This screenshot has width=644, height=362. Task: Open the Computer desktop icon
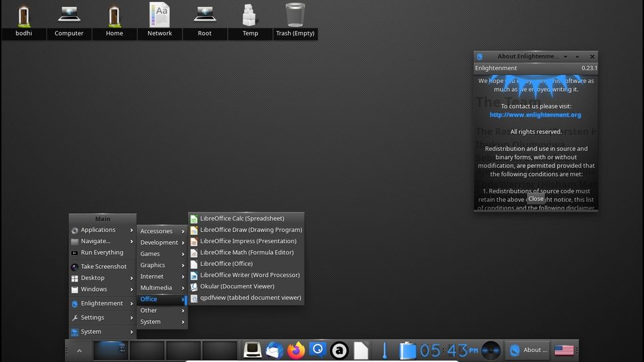tap(69, 21)
